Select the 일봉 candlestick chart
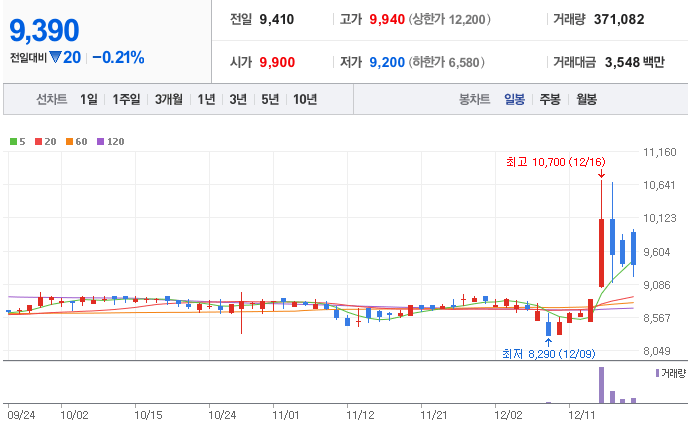Screen dimensions: 688x425 [514, 99]
